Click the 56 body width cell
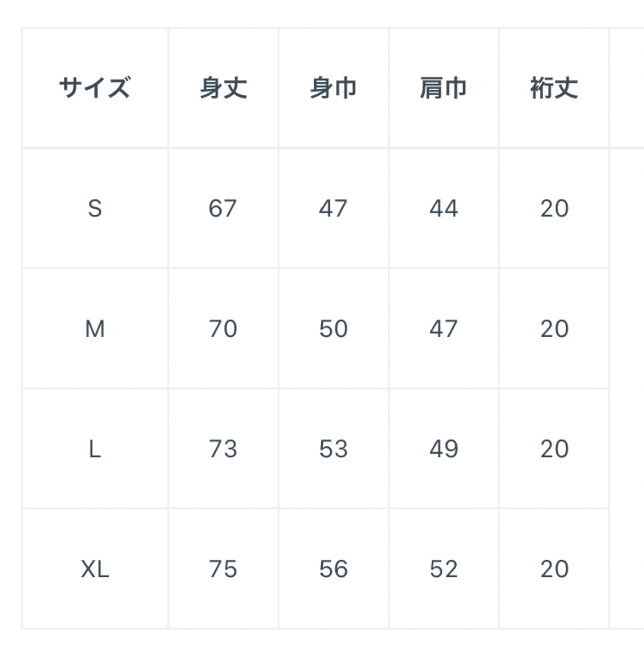Viewport: 644px width, 667px height. (x=333, y=569)
